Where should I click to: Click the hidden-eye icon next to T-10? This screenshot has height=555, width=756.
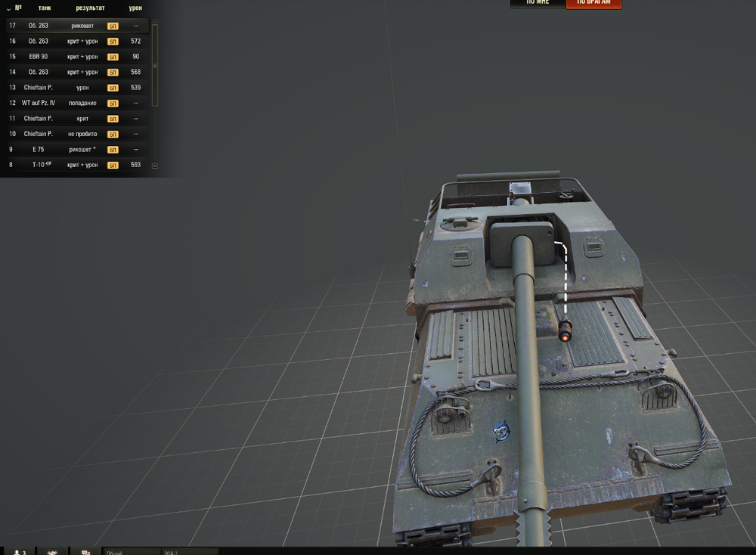[x=48, y=164]
